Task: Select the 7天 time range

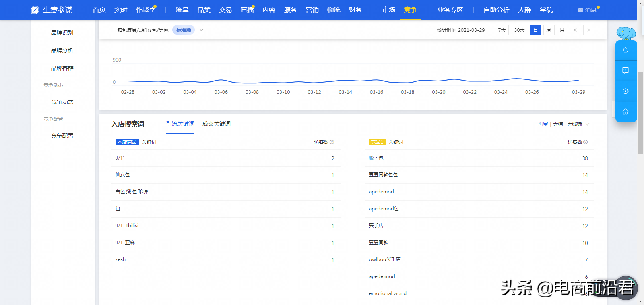Action: pyautogui.click(x=502, y=30)
